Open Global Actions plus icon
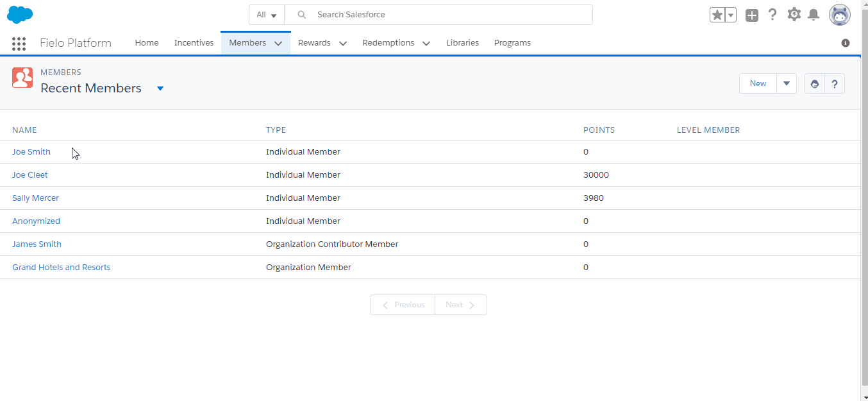868x401 pixels. pos(752,15)
